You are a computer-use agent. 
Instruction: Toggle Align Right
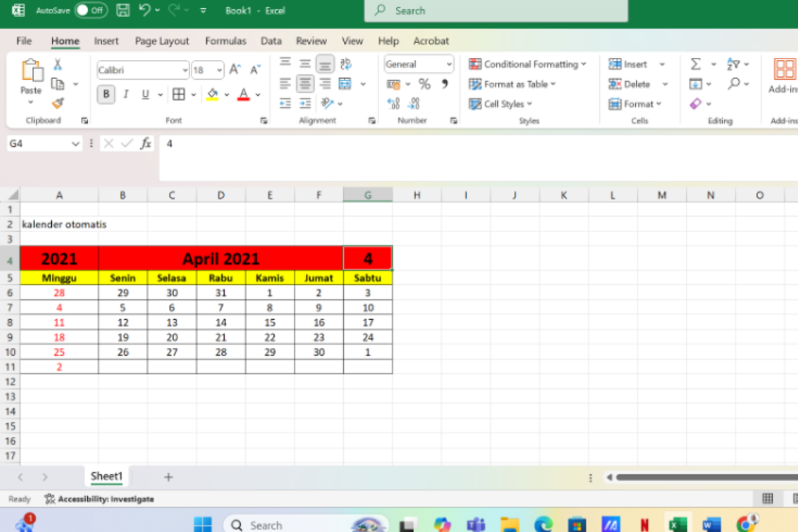(x=325, y=84)
